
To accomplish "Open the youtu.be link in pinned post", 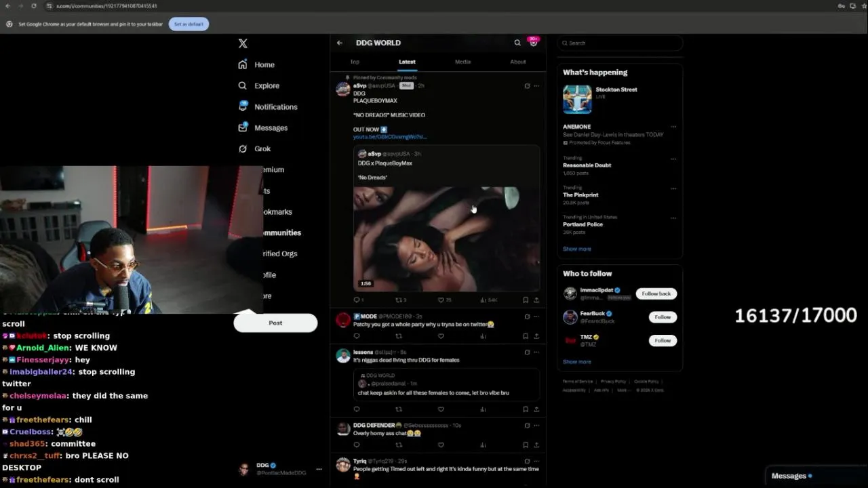I will [x=390, y=136].
